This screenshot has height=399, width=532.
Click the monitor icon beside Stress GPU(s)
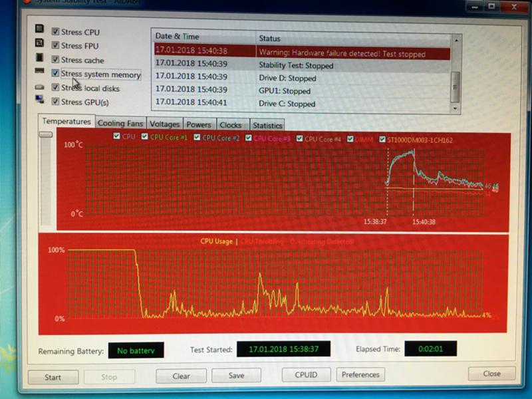[x=39, y=99]
